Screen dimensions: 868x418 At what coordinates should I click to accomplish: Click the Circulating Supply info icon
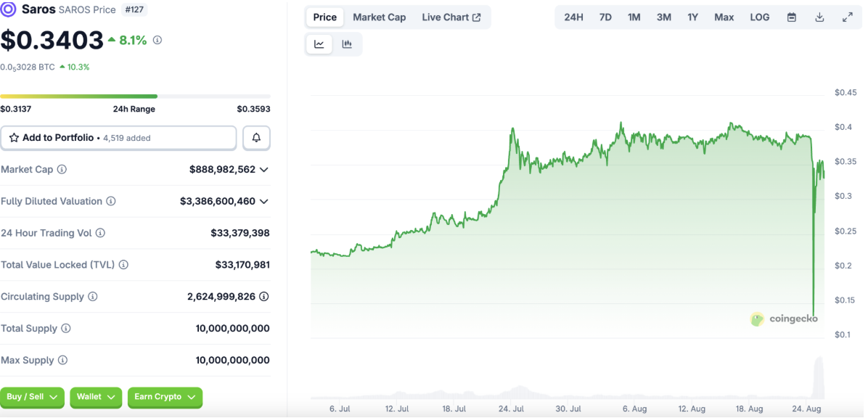(93, 297)
